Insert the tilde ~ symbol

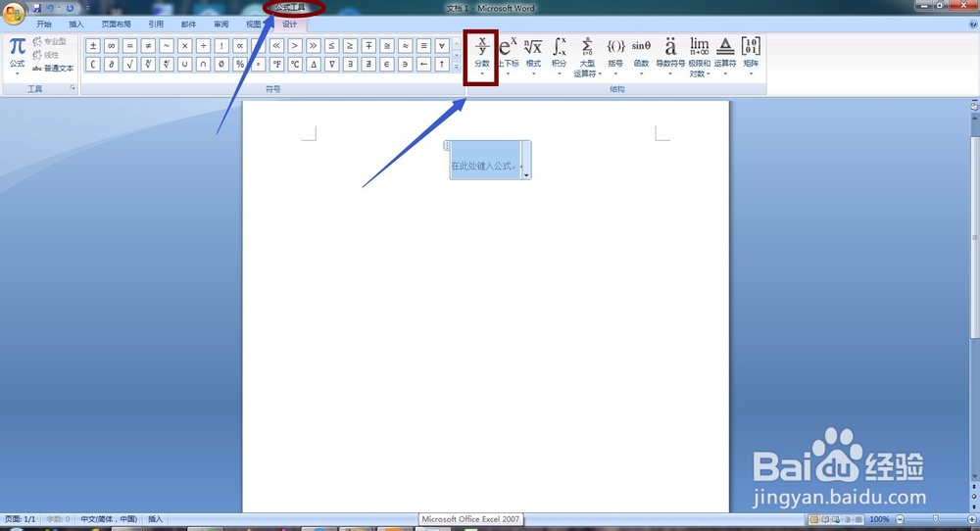tap(167, 46)
